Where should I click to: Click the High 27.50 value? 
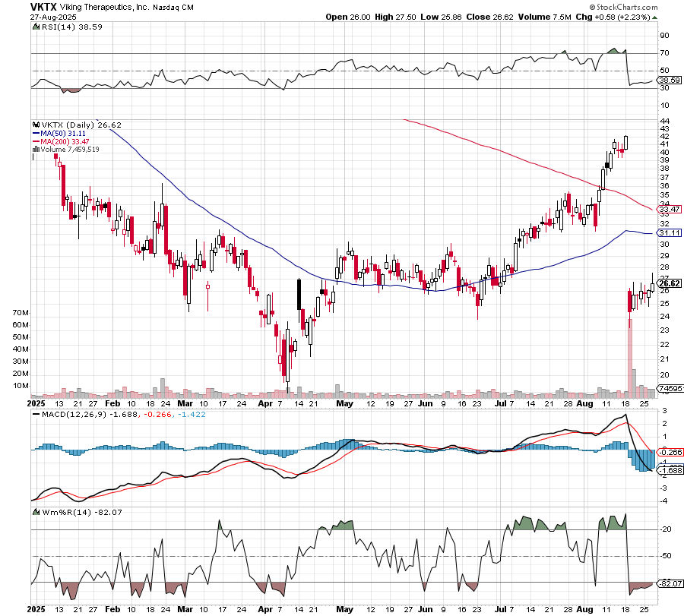click(395, 17)
